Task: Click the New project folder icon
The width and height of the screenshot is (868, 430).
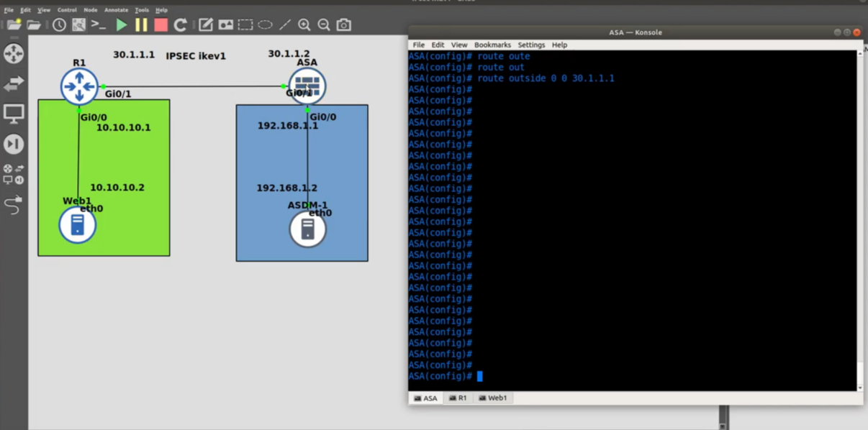Action: [14, 25]
